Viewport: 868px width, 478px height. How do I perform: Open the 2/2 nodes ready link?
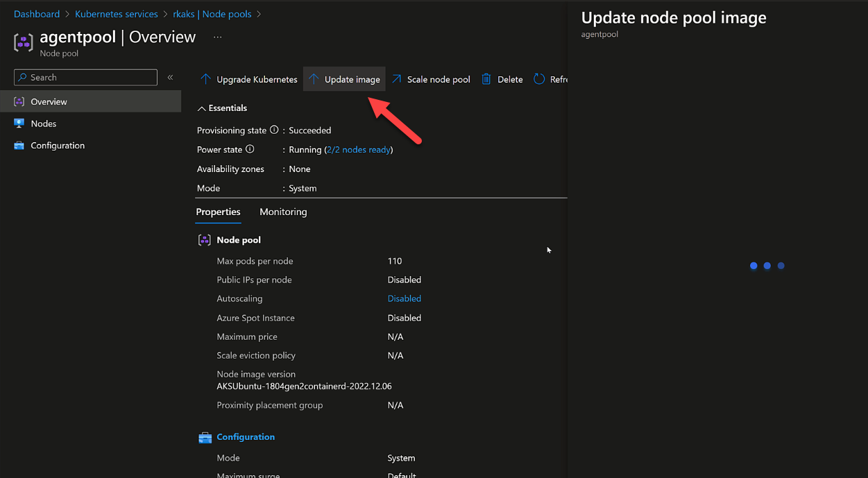click(358, 150)
